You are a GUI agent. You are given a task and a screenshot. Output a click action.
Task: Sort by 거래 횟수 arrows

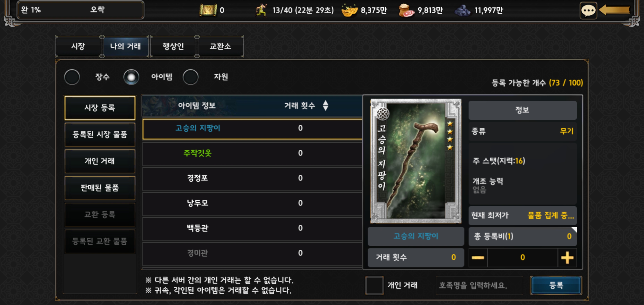click(x=325, y=105)
